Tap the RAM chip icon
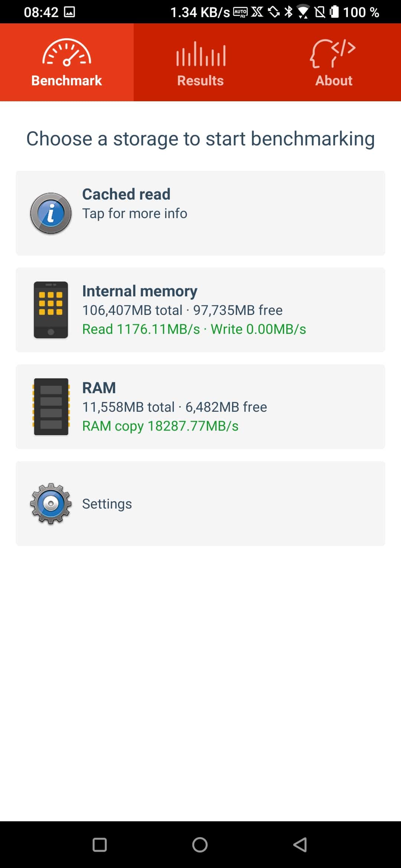This screenshot has width=401, height=868. click(x=51, y=407)
